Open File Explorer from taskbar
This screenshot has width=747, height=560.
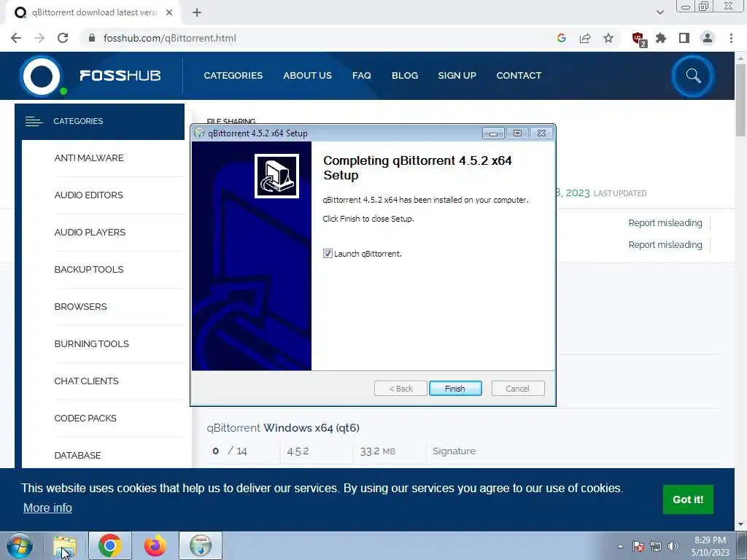click(65, 545)
